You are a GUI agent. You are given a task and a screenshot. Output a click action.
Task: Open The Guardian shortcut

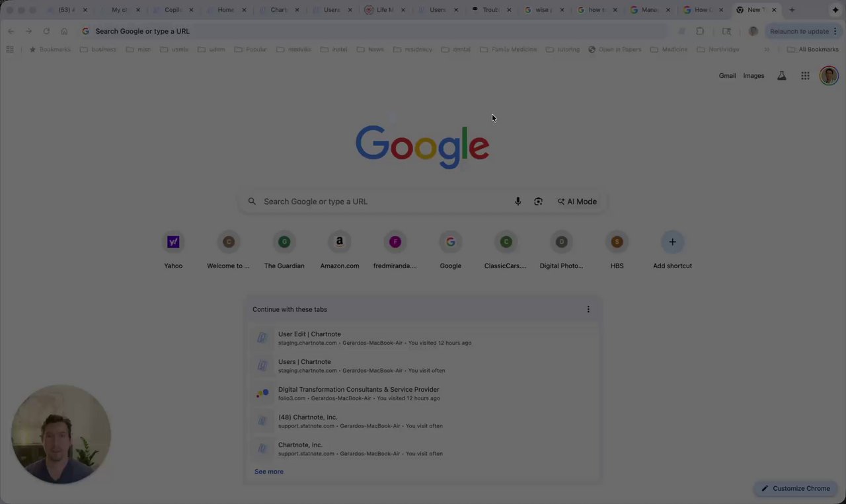(284, 250)
